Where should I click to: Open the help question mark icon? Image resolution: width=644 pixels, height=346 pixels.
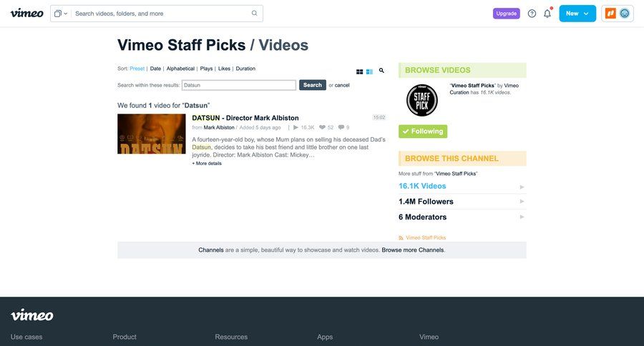point(532,14)
